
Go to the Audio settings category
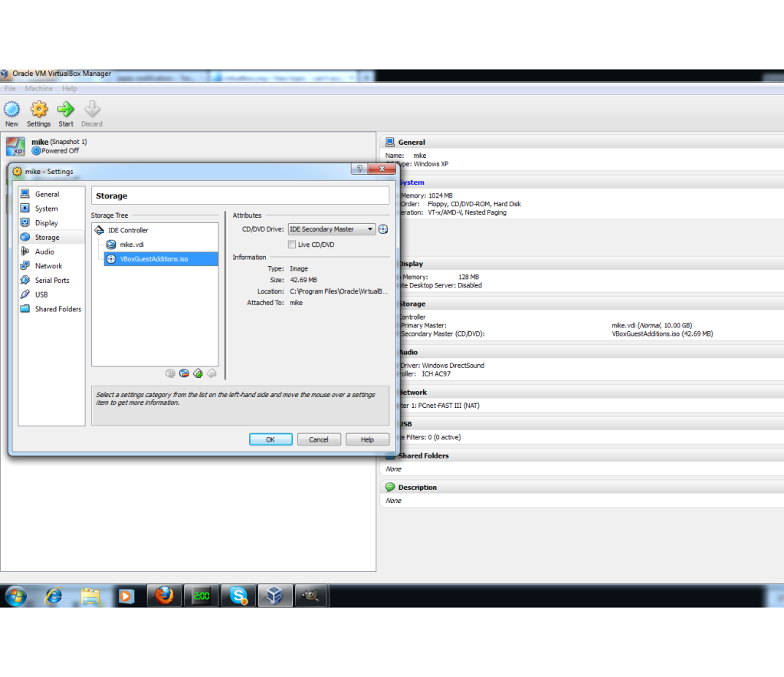(44, 251)
